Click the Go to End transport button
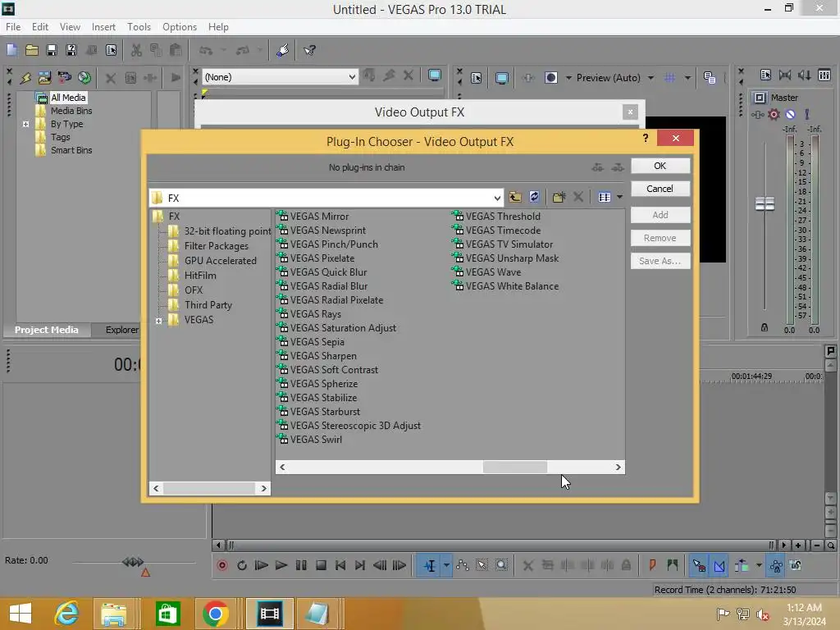840x630 pixels. point(360,565)
